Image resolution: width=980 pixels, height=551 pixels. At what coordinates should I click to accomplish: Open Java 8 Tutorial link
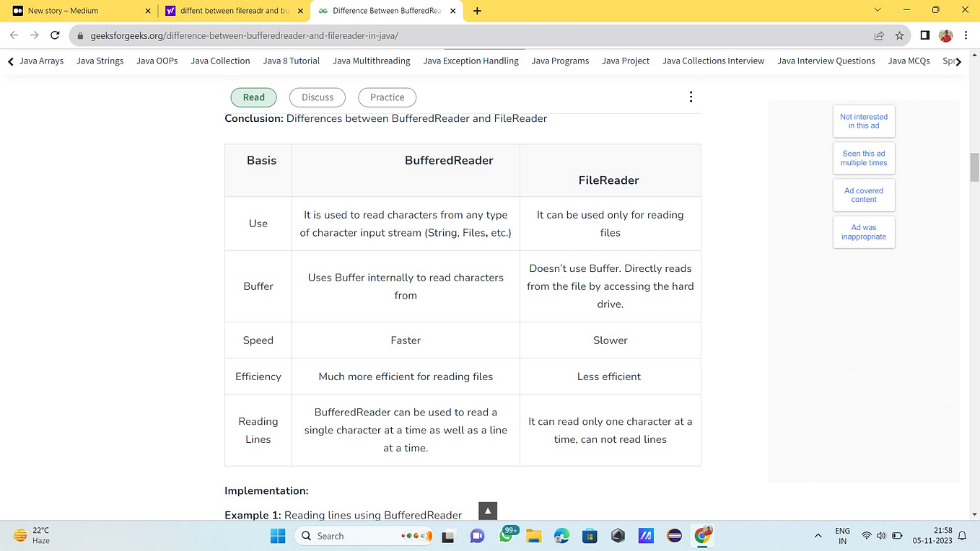click(x=291, y=61)
